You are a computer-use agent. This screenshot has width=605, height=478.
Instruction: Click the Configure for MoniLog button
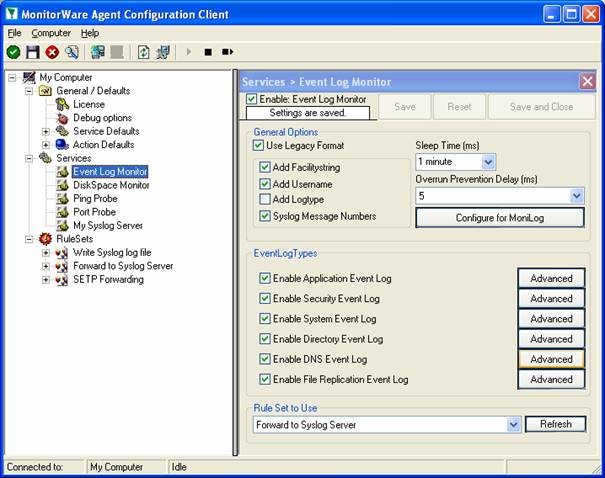(x=499, y=217)
